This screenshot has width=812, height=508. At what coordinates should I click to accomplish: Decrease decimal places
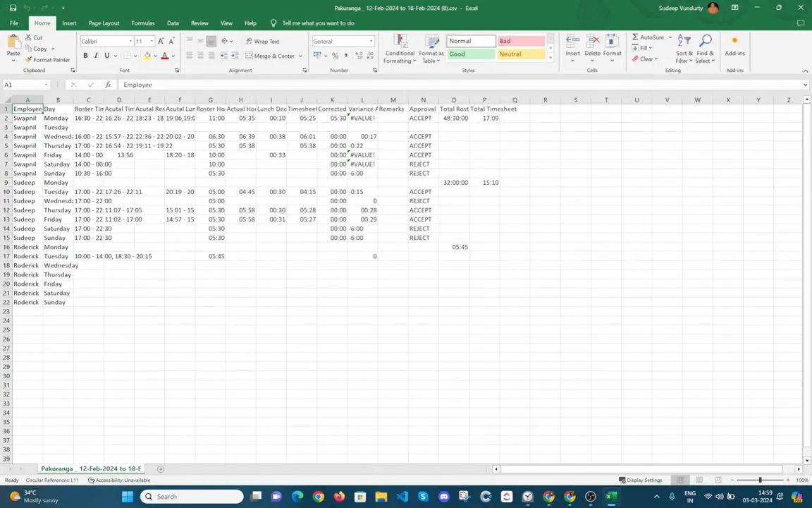pyautogui.click(x=370, y=56)
